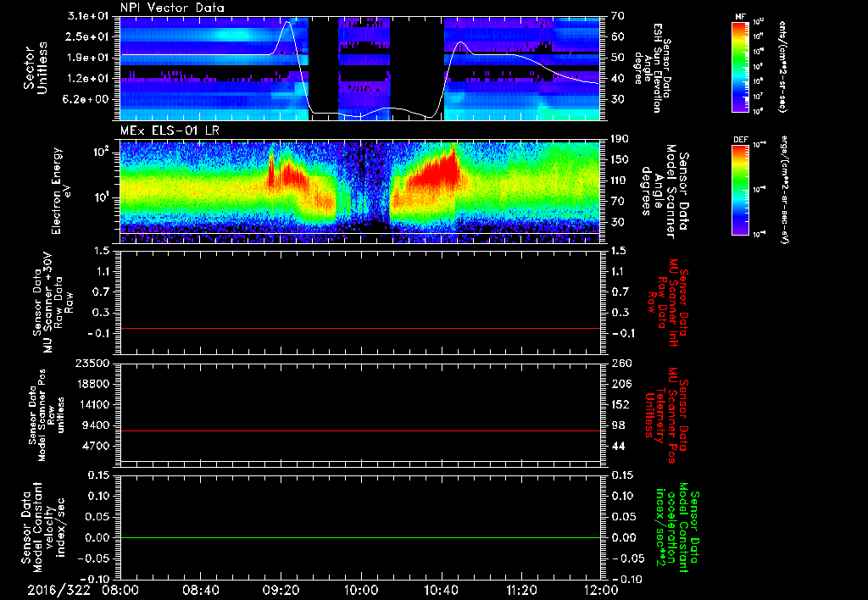Click the "1.9e+01" sector tick label
This screenshot has width=868, height=600.
88,58
